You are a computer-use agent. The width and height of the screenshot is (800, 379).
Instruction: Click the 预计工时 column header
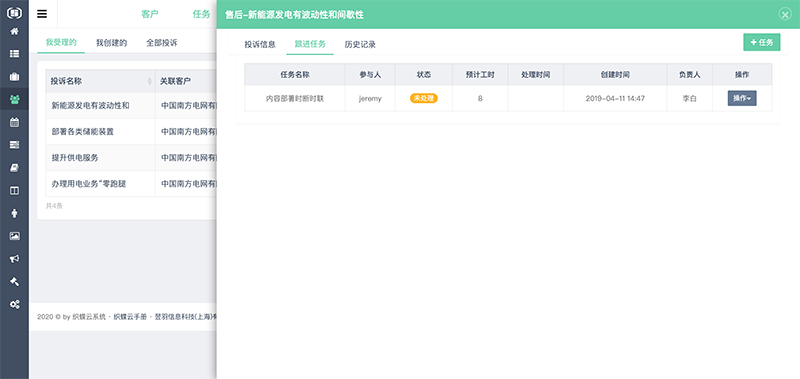point(480,74)
